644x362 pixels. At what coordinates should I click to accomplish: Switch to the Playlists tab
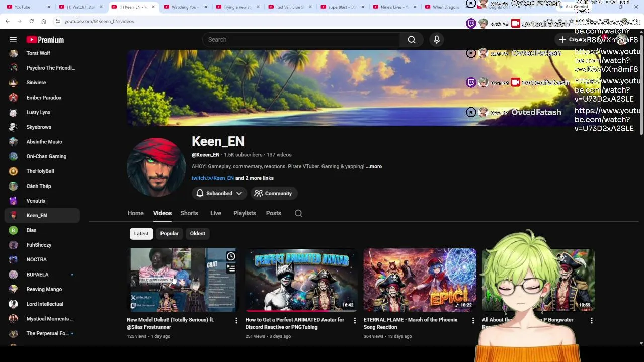(x=245, y=213)
